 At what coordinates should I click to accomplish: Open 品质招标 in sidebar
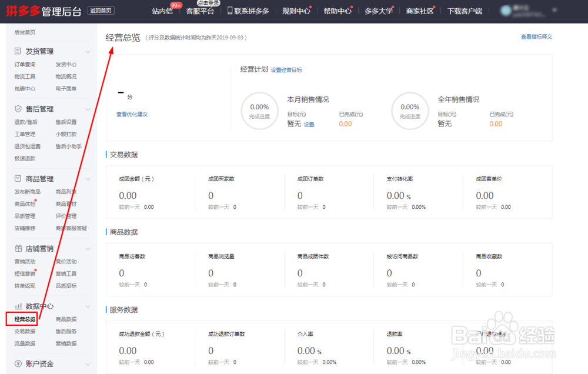click(x=66, y=286)
